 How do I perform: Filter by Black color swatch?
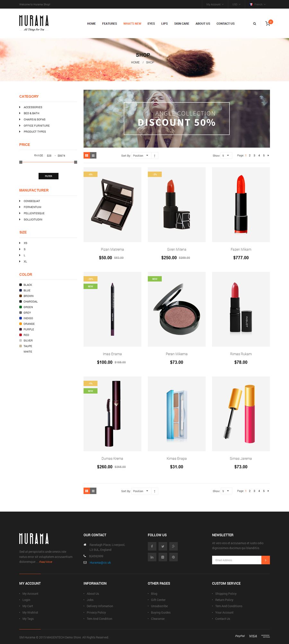pyautogui.click(x=26, y=285)
